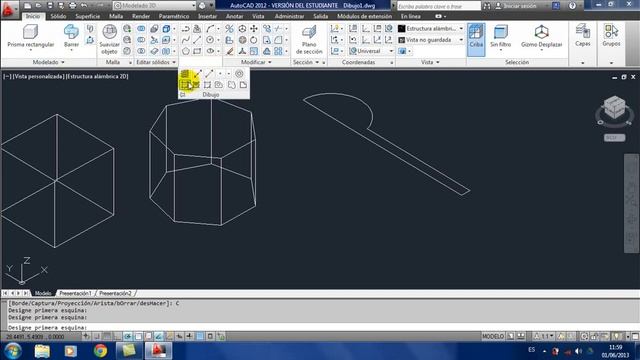Switch to the Render ribbon tab

(x=141, y=16)
